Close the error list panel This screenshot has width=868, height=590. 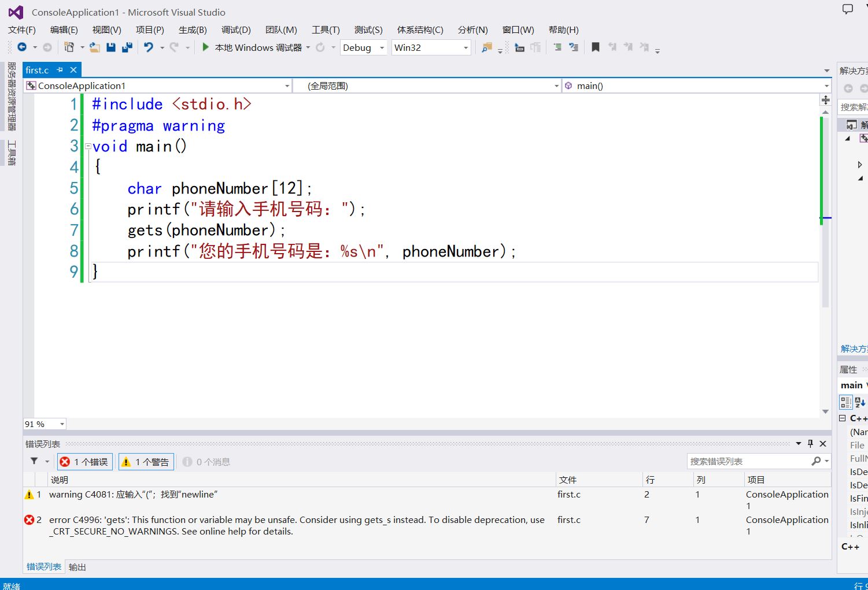tap(823, 444)
